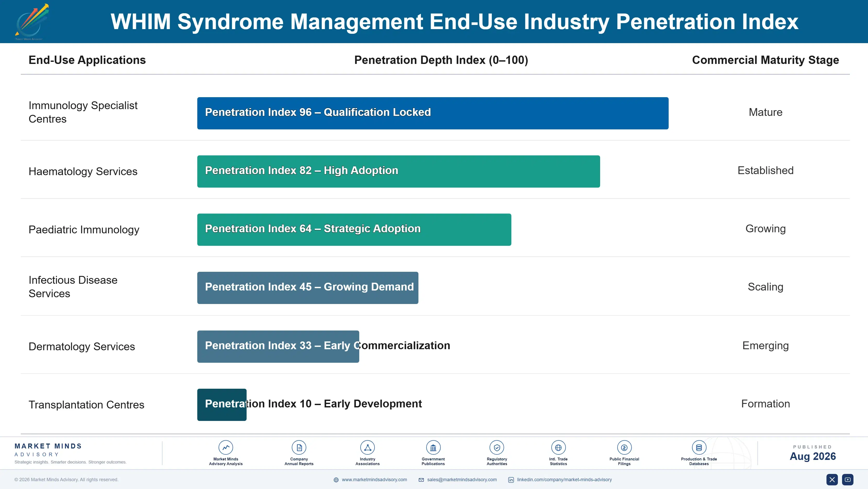Click the Industry Associations icon
The width and height of the screenshot is (868, 489).
(x=367, y=447)
